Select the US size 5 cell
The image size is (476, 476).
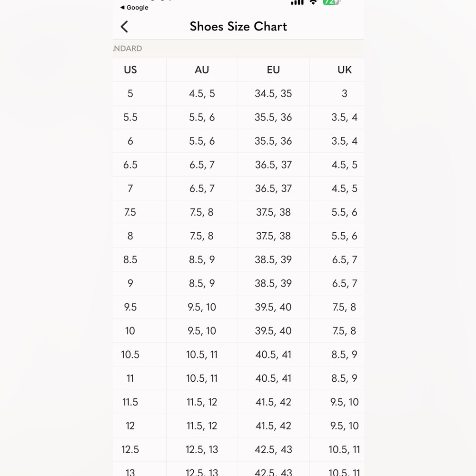coord(130,94)
